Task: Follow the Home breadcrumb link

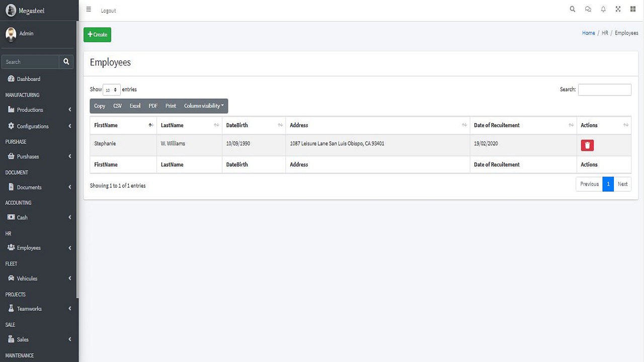Action: [588, 33]
